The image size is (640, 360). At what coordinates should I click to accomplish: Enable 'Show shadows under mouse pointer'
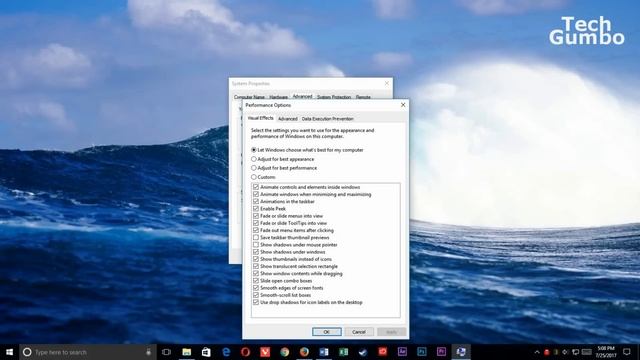pyautogui.click(x=256, y=244)
